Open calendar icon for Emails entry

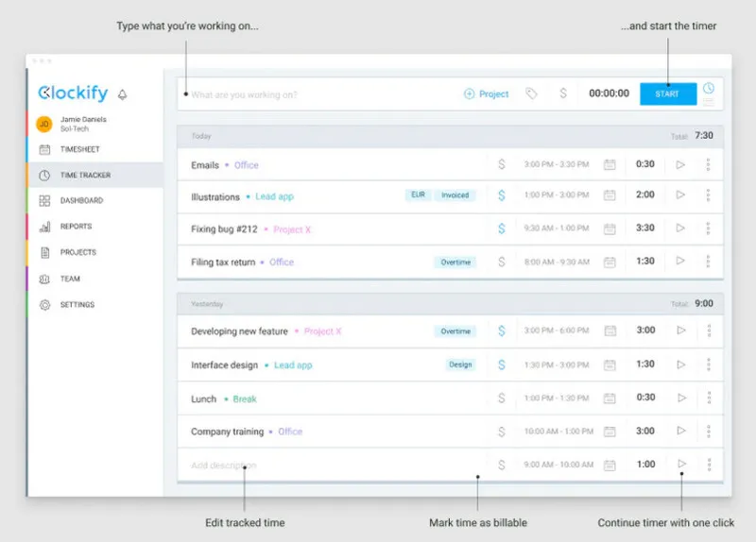pyautogui.click(x=610, y=164)
